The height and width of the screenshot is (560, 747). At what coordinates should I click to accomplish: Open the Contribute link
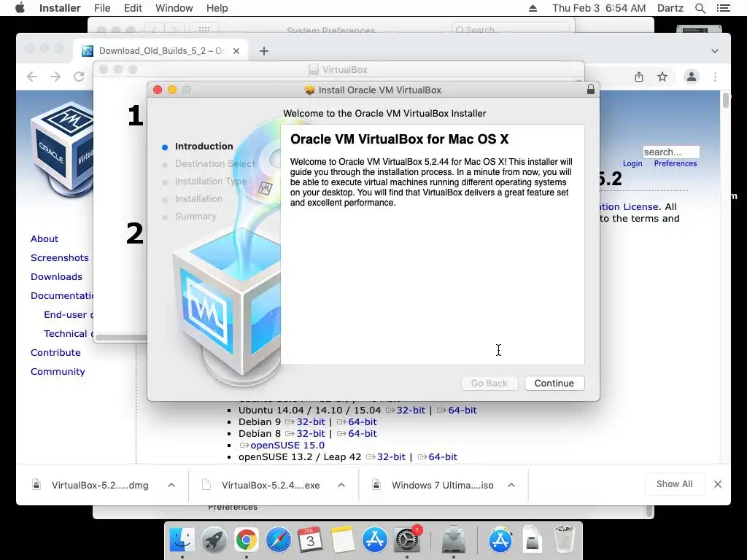tap(55, 353)
